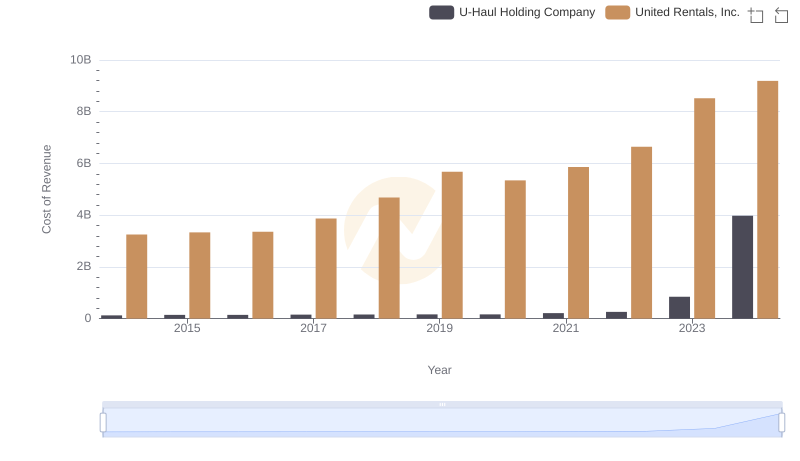Click the y-axis label 10B
This screenshot has height=461, width=800.
[x=81, y=60]
